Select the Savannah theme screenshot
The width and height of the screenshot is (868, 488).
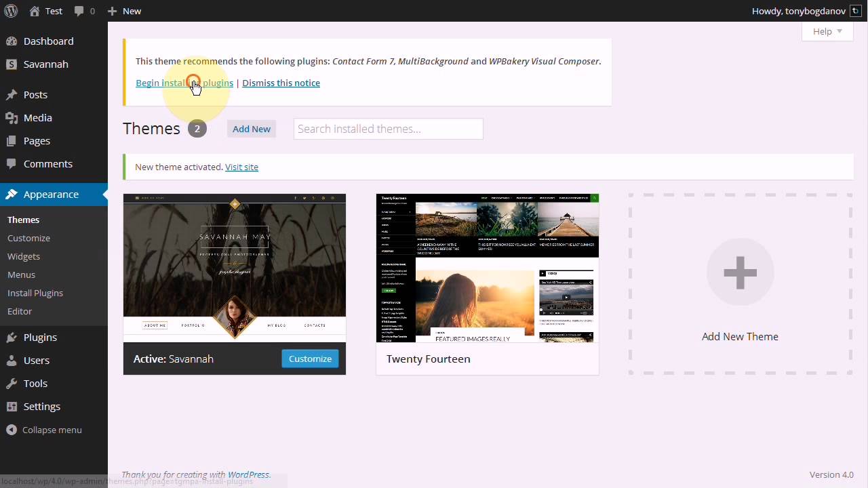tap(235, 268)
